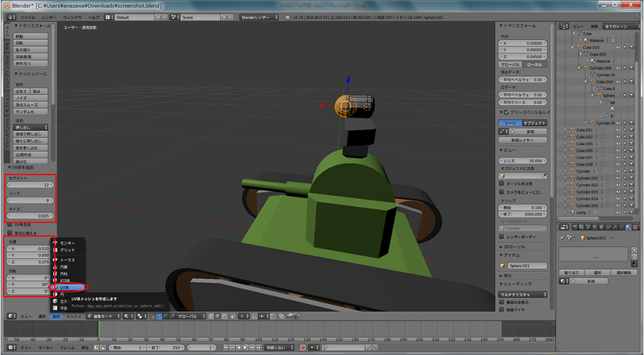Toggle visibility eye of Cube.001 in outliner
Screen dimensions: 644x355
[617, 130]
